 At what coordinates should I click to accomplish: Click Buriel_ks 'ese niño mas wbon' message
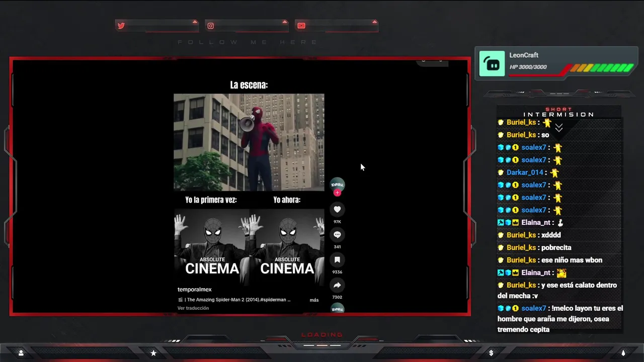550,260
